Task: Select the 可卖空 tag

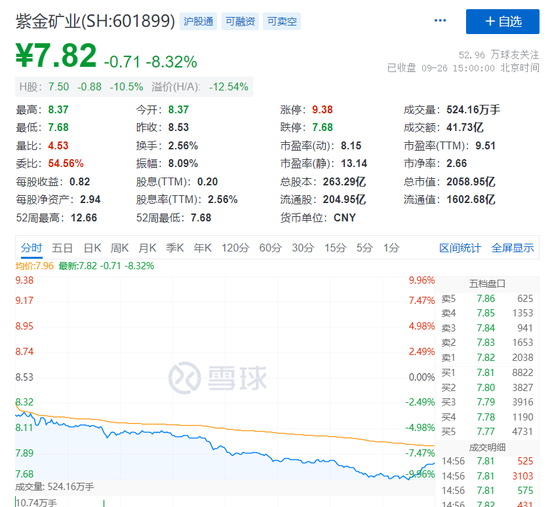Action: click(282, 21)
